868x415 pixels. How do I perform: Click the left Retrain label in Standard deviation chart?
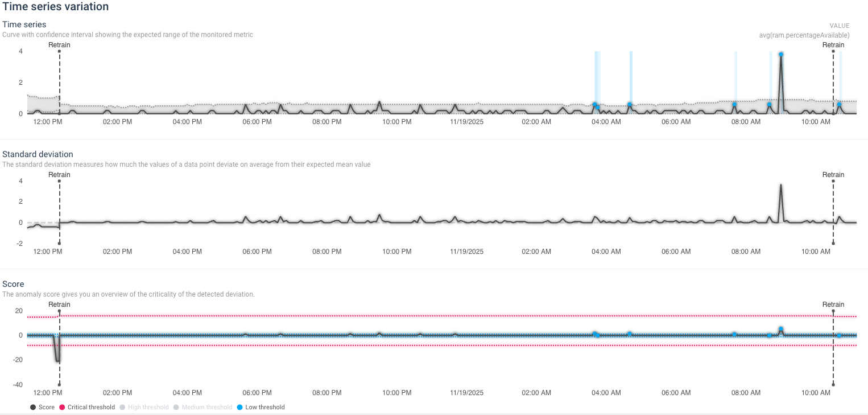[x=59, y=175]
